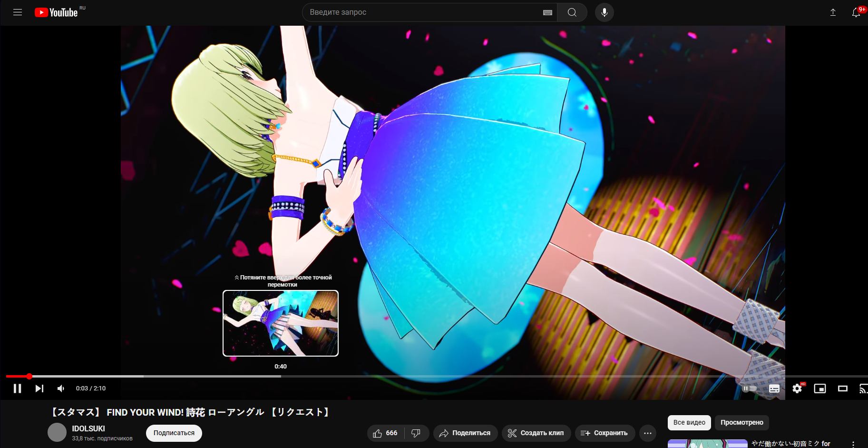
Task: Click the 'Подписаться' subscribe button
Action: point(174,433)
